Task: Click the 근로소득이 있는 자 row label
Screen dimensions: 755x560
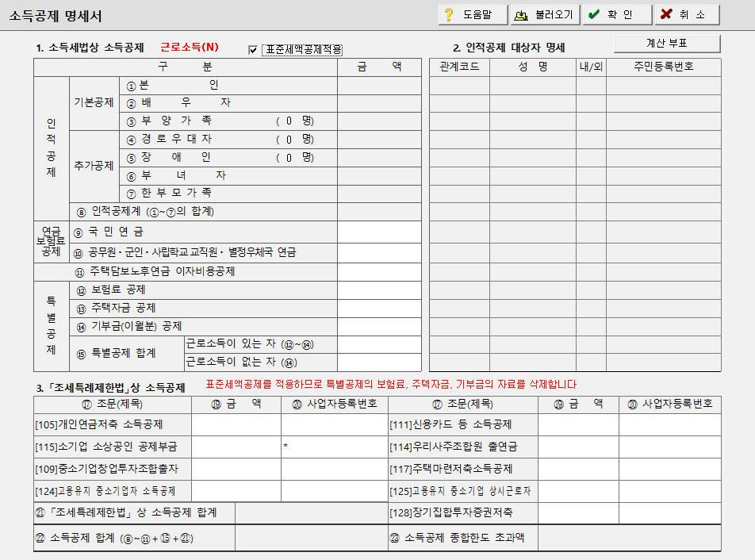Action: point(250,344)
